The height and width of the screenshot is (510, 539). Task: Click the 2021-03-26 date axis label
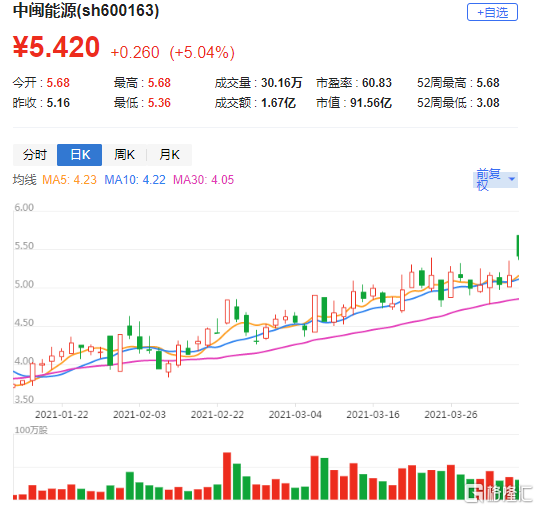coord(451,414)
